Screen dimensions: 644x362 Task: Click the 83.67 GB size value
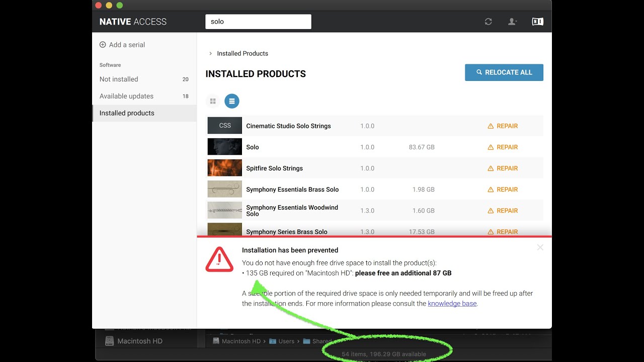point(422,147)
